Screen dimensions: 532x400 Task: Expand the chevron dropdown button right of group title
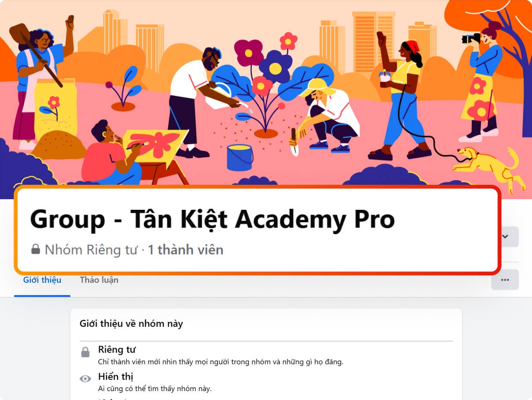pos(507,237)
